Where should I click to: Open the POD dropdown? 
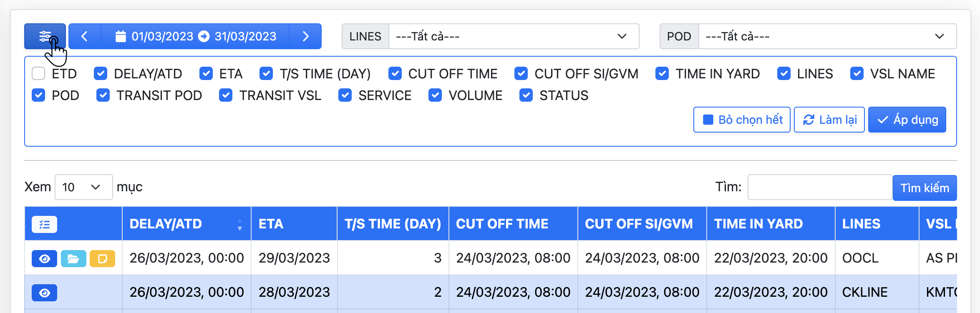pos(827,36)
